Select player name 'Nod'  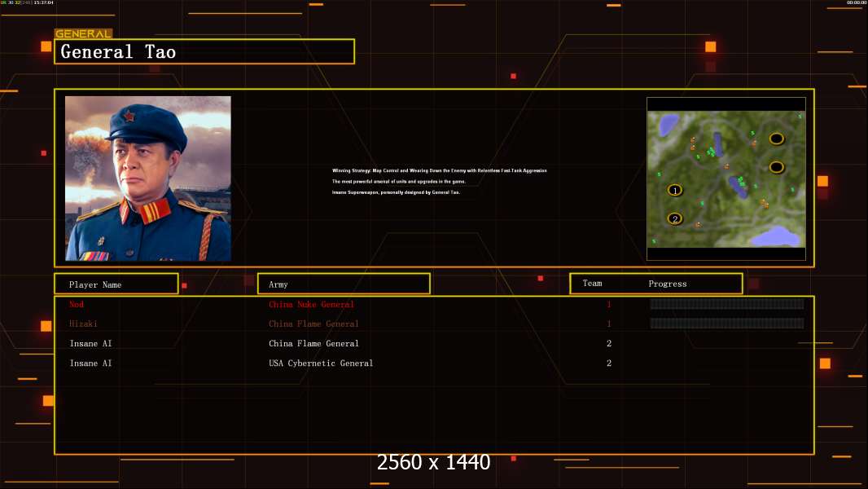pos(77,304)
